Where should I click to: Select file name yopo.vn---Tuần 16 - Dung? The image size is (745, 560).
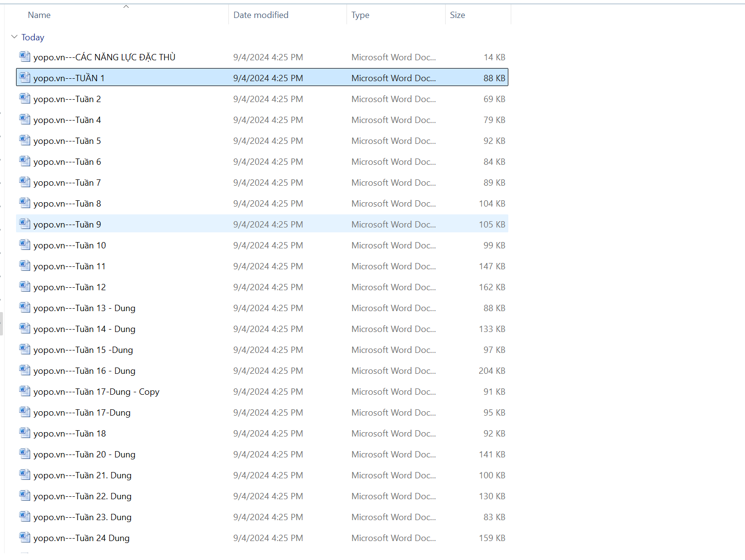click(85, 371)
